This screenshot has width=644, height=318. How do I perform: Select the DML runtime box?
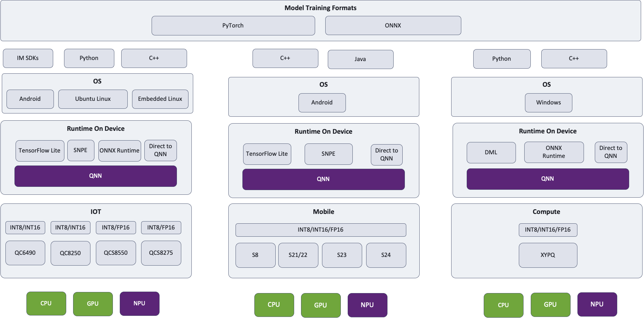coord(491,152)
